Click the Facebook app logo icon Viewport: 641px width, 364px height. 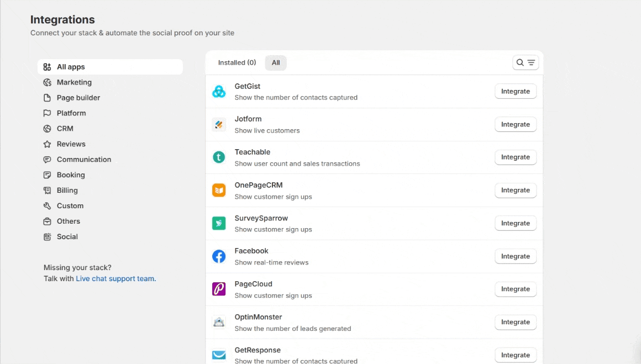219,256
